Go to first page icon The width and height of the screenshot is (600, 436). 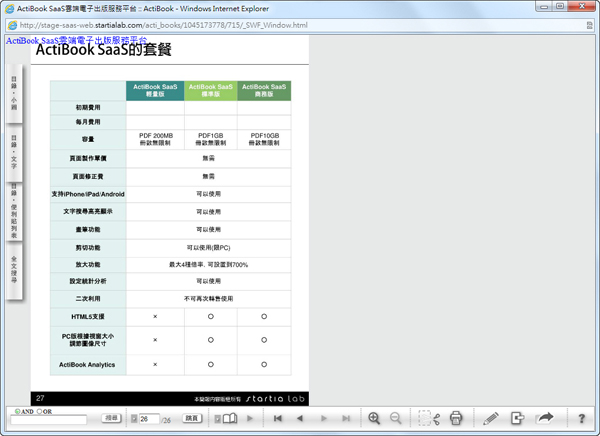(278, 418)
